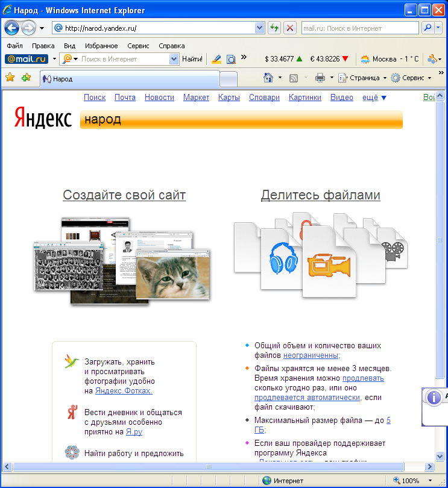This screenshot has height=488, width=448.
Task: Click Add to Favorites star-plus icon
Action: [26, 77]
